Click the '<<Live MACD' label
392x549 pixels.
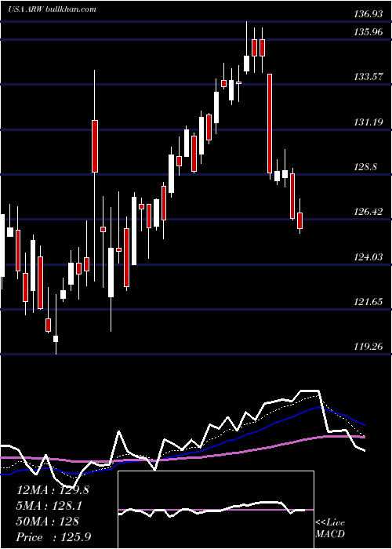(330, 529)
